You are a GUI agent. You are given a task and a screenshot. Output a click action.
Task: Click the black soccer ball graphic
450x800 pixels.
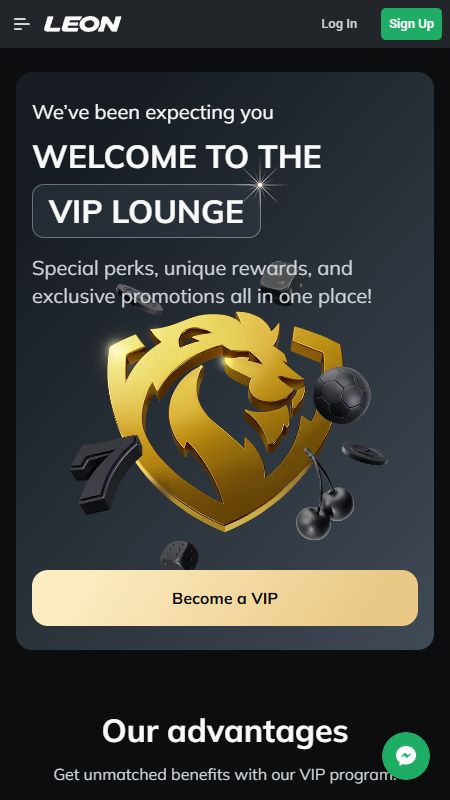tap(341, 395)
